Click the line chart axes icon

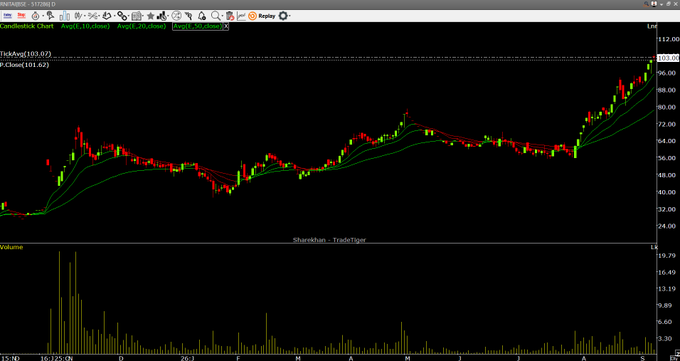241,16
